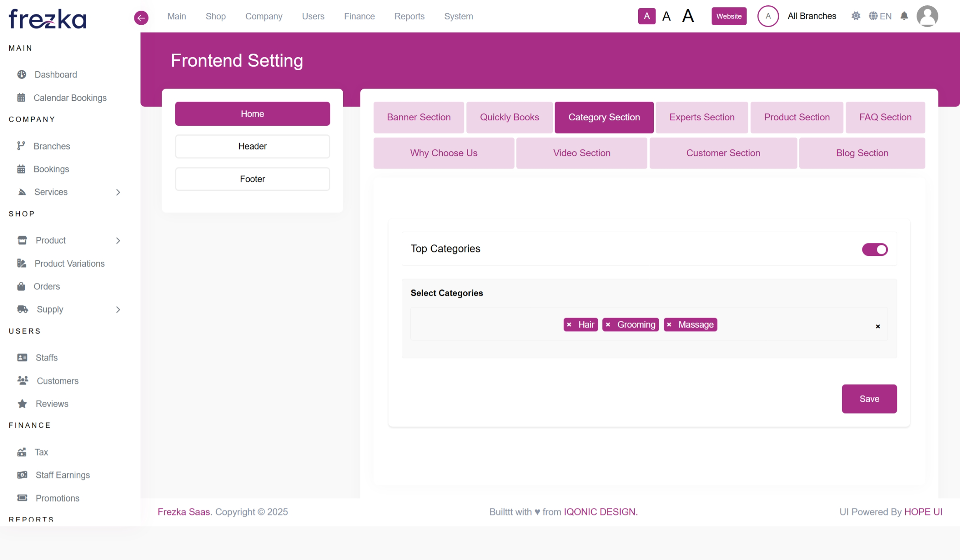Remove the Hair category tag
This screenshot has height=560, width=960.
(569, 325)
